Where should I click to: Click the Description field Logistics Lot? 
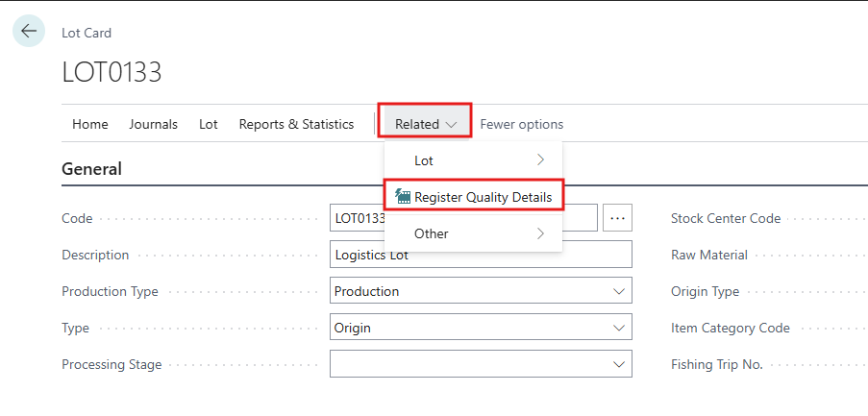(481, 255)
